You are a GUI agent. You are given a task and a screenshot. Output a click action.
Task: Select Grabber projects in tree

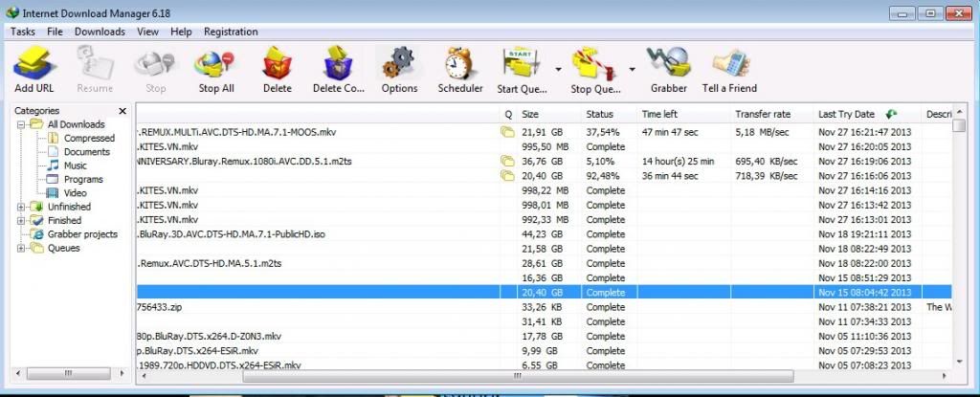coord(82,234)
